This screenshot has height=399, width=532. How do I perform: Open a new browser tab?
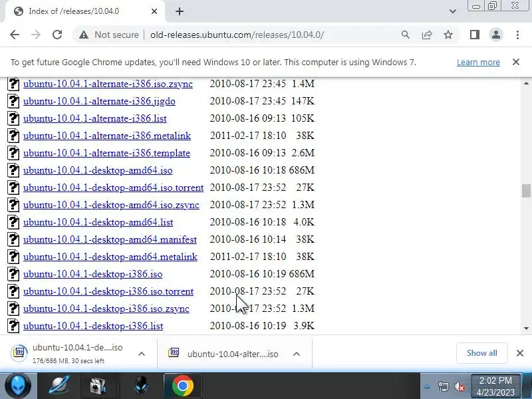tap(180, 11)
